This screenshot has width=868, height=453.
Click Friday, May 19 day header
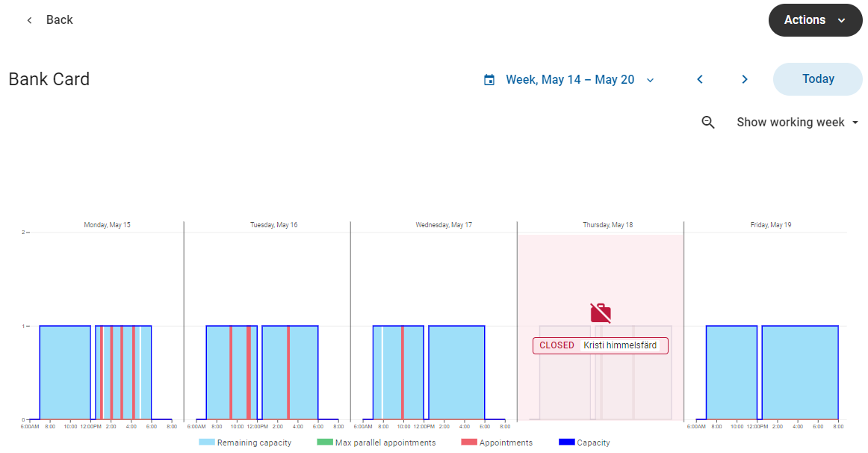[771, 225]
